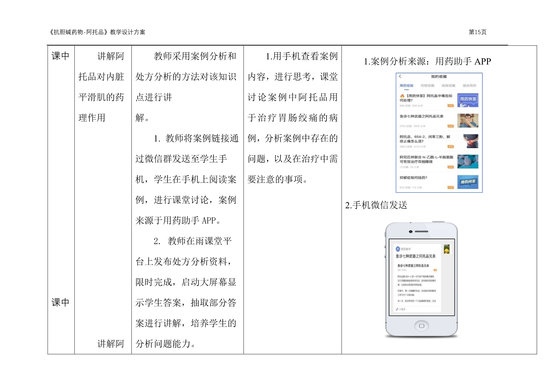Click the 小程序 mini-program icon
This screenshot has height=392, width=554.
[397, 309]
